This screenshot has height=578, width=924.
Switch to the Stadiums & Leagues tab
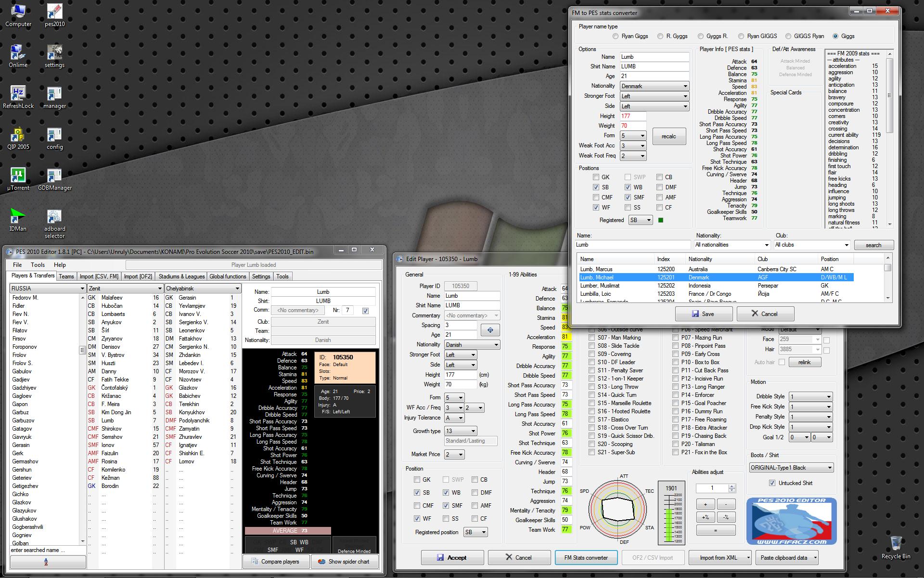181,276
